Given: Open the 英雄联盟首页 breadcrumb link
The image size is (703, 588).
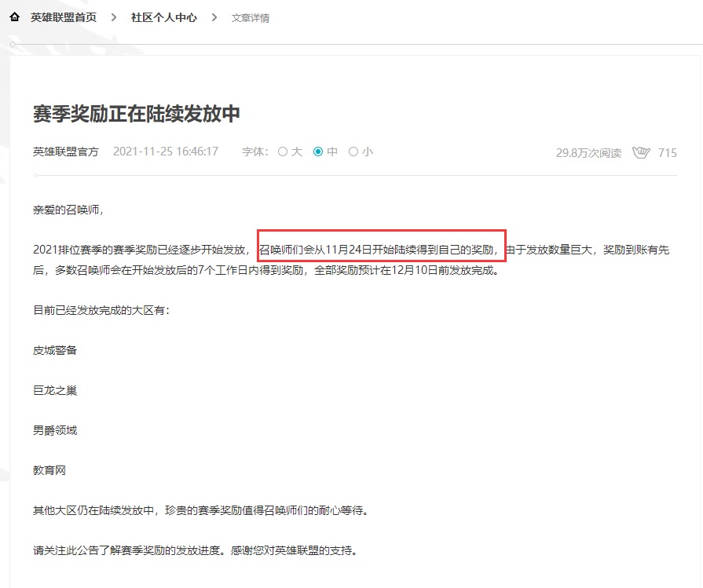Looking at the screenshot, I should (64, 17).
